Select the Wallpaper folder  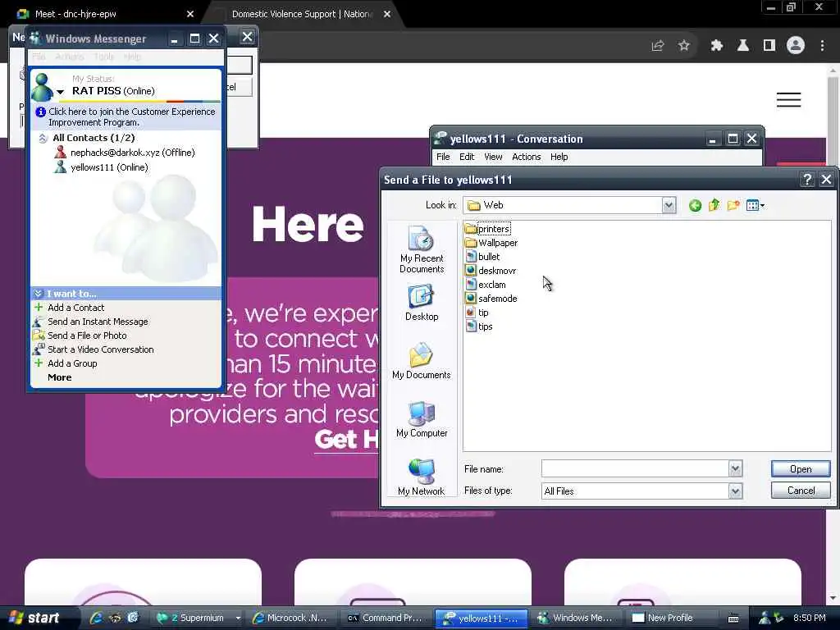click(492, 243)
